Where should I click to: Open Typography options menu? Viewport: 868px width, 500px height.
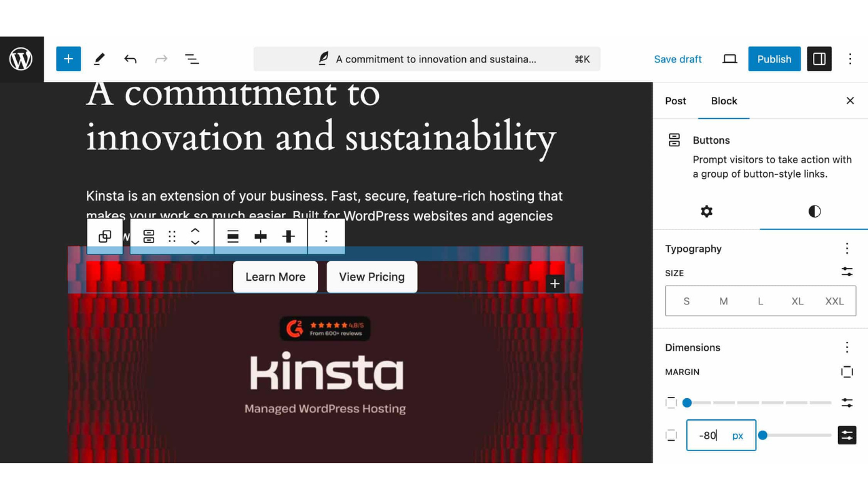click(847, 249)
